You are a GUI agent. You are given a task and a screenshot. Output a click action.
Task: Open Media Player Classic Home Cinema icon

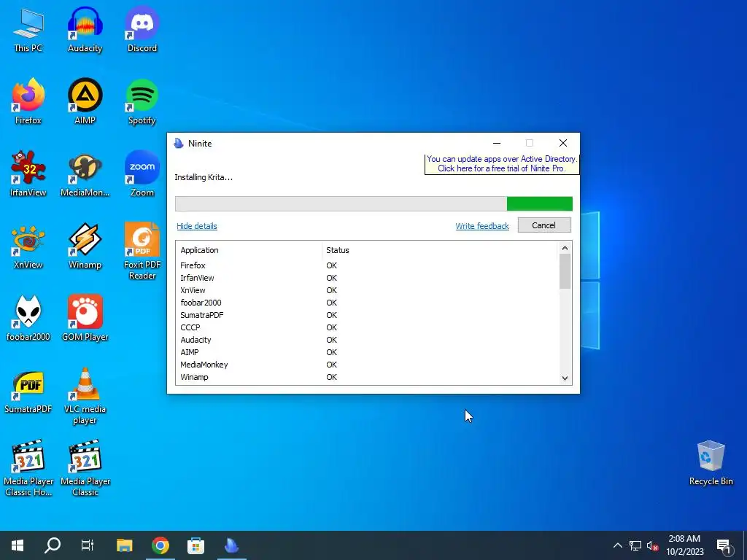coord(28,468)
